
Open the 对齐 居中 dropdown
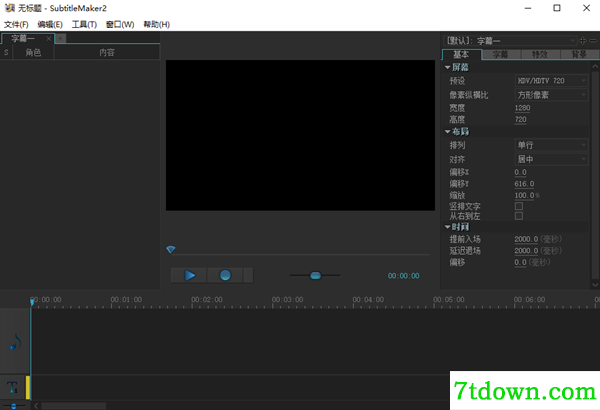[x=551, y=159]
